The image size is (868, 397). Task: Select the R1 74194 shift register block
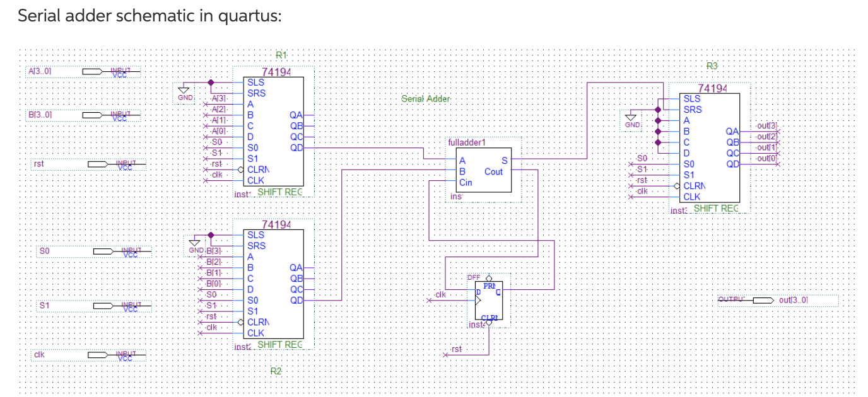(x=273, y=131)
